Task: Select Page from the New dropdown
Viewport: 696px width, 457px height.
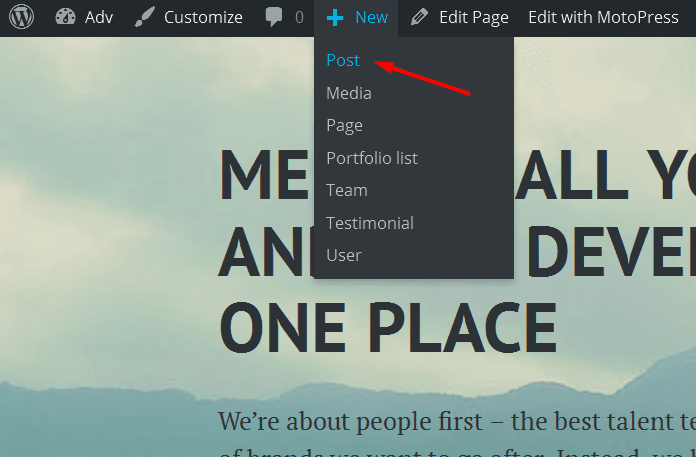Action: (344, 125)
